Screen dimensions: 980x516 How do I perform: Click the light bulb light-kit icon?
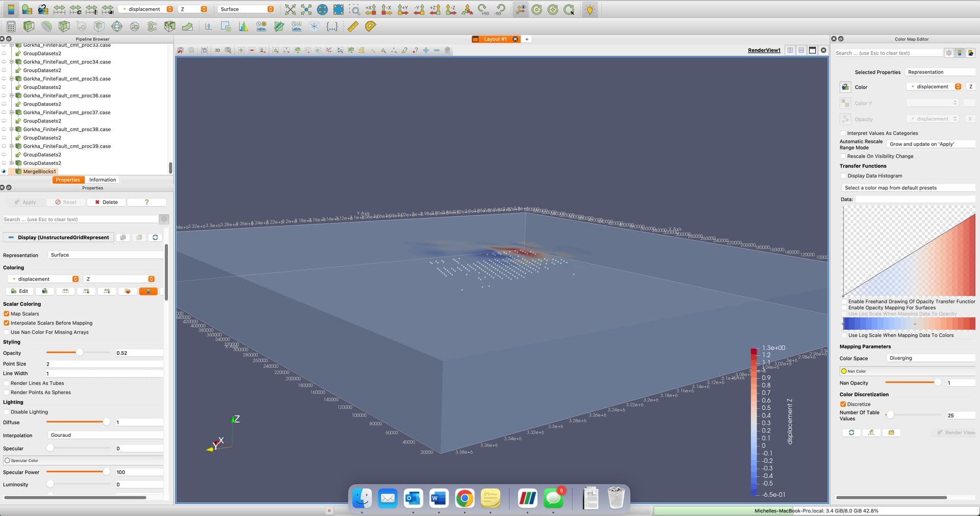[x=590, y=9]
